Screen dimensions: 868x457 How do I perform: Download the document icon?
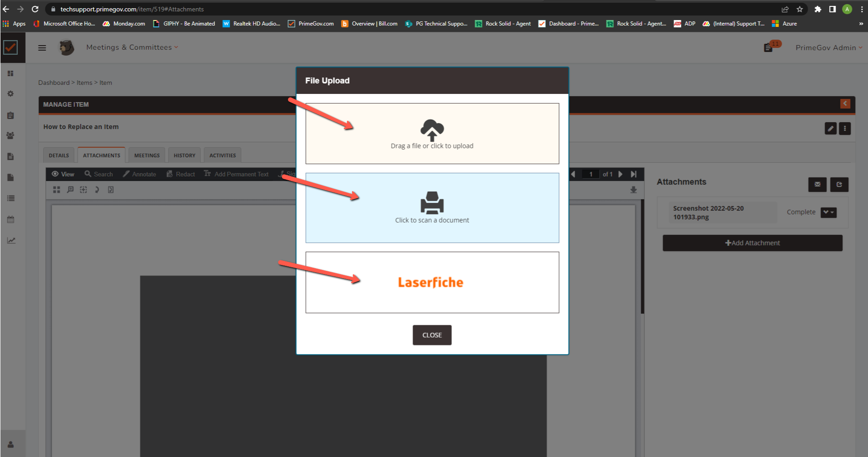pyautogui.click(x=633, y=190)
